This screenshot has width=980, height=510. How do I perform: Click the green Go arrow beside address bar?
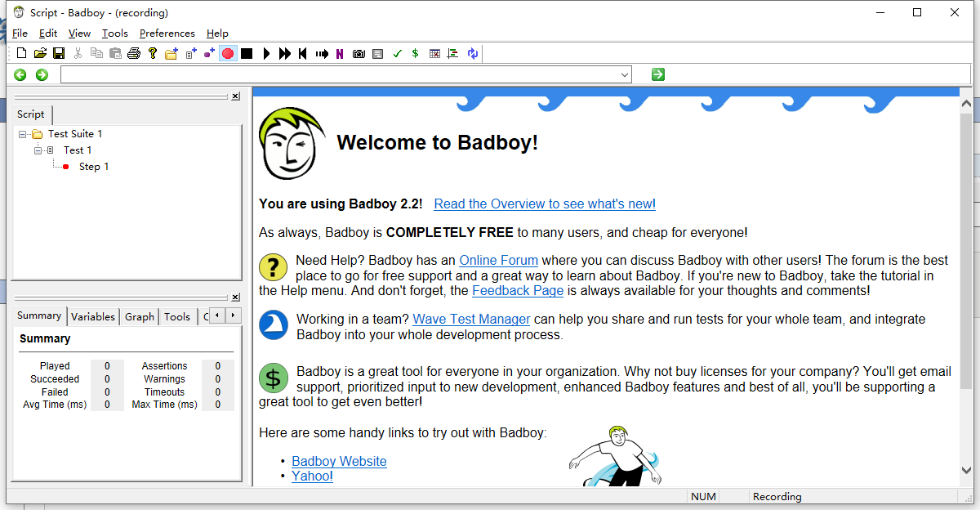[x=658, y=74]
